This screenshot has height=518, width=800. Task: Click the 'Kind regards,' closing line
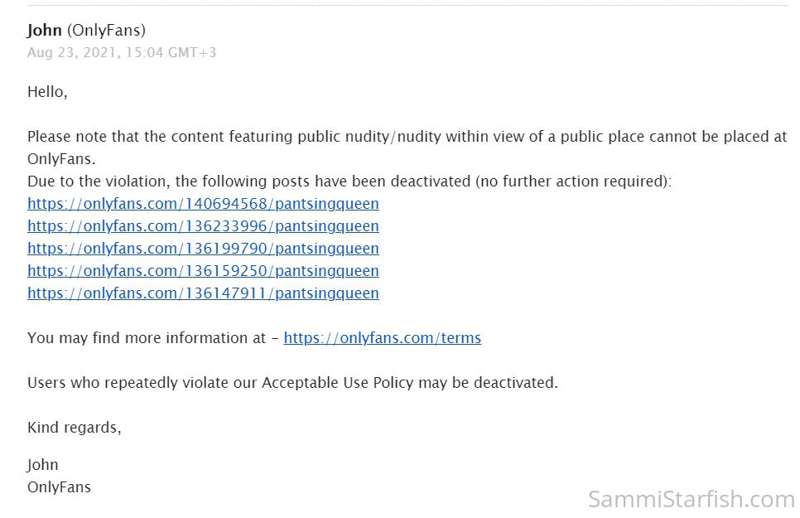(74, 427)
